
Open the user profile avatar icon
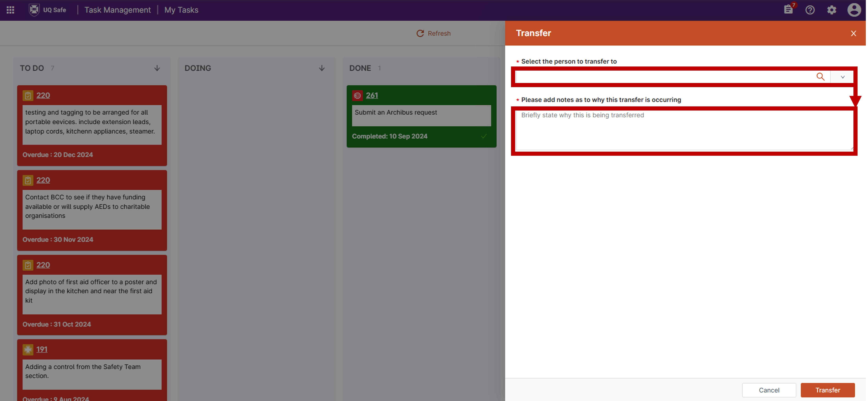click(854, 10)
